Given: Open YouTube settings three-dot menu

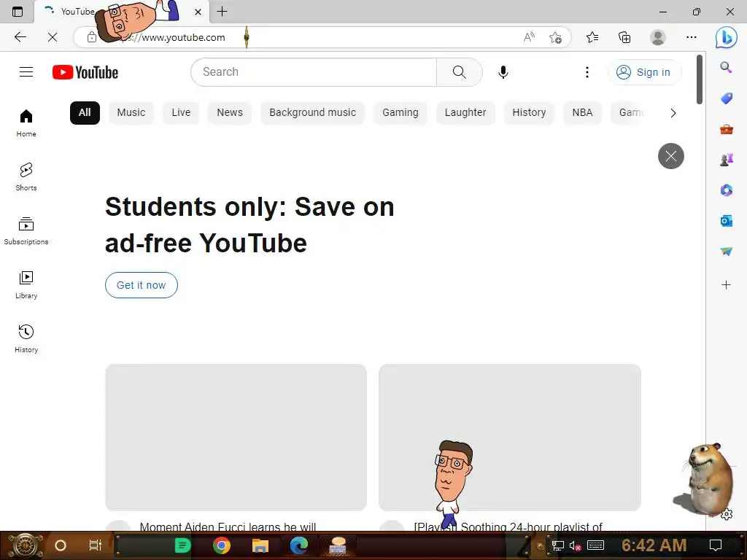Looking at the screenshot, I should [x=587, y=72].
